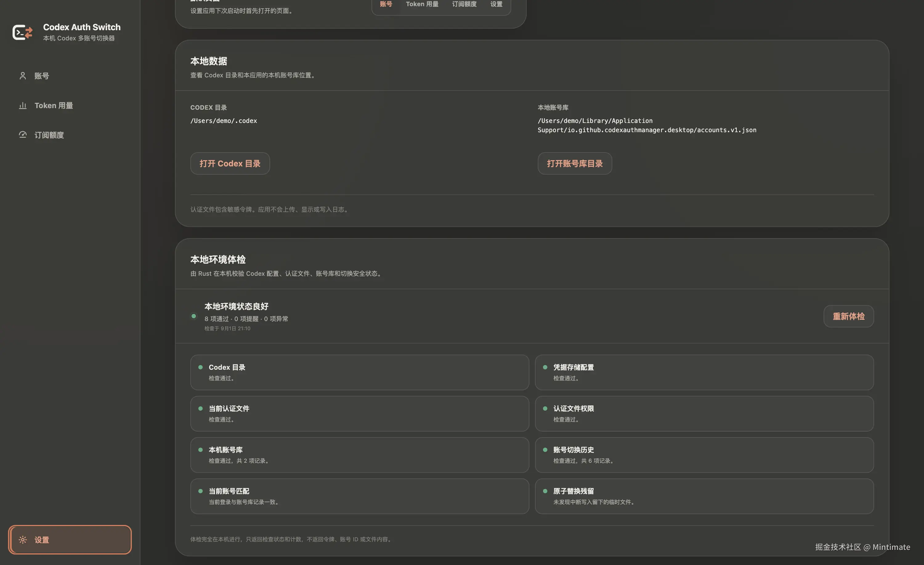Click the 原子替换残留 check card
Screen dimensions: 924x565
pos(704,496)
